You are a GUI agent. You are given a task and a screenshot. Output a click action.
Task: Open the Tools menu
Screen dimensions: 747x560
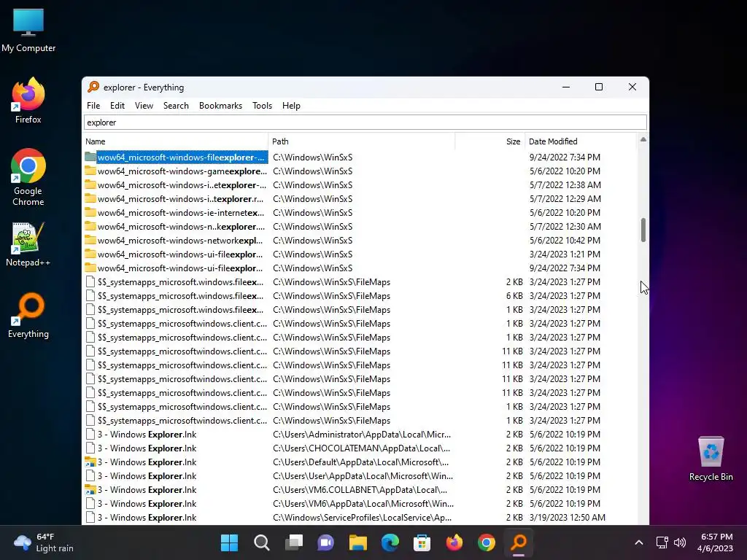click(x=262, y=106)
